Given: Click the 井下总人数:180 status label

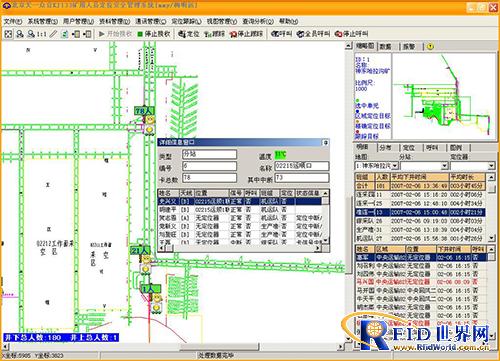Looking at the screenshot, I should 33,338.
